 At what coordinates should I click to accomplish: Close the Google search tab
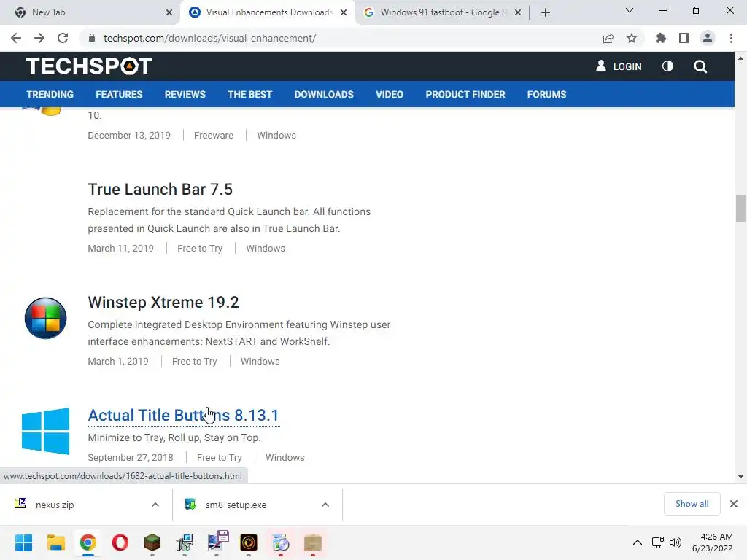coord(518,12)
